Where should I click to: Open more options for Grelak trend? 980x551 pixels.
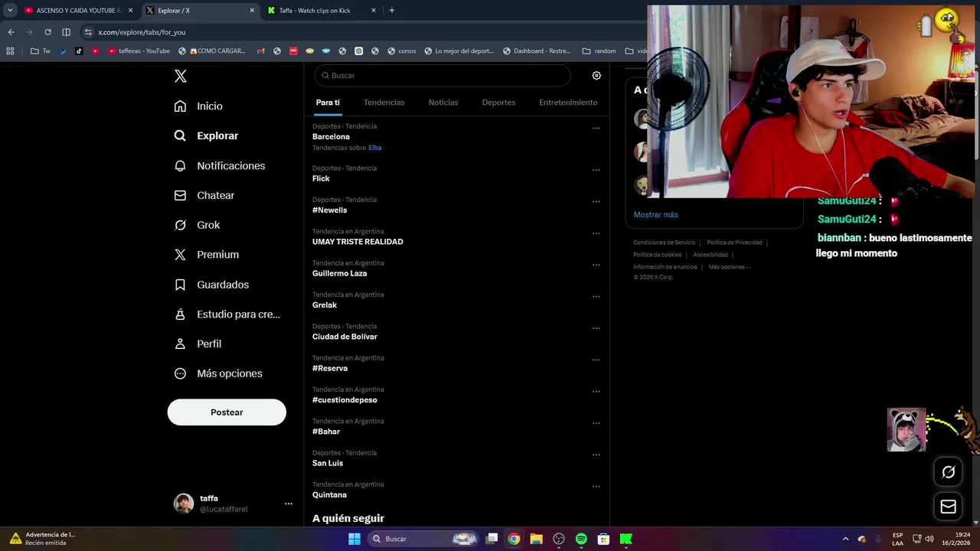596,296
